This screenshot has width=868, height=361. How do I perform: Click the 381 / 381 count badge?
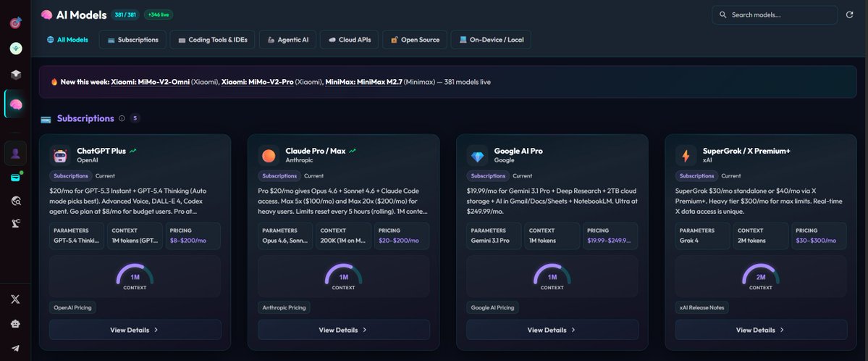[125, 15]
